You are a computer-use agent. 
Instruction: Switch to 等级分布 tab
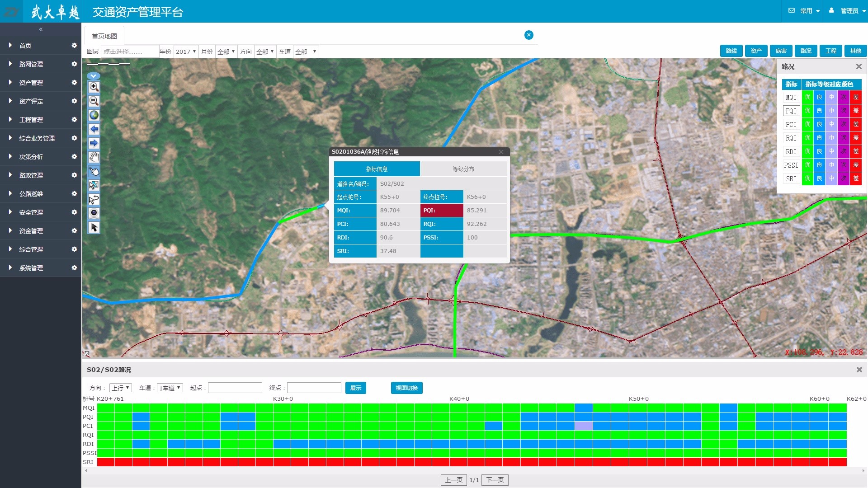tap(463, 169)
